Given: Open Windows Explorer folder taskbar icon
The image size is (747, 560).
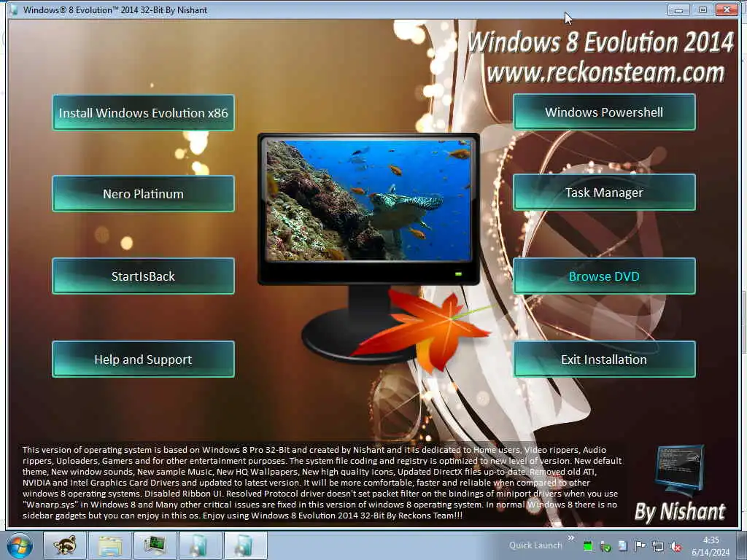Looking at the screenshot, I should tap(110, 545).
